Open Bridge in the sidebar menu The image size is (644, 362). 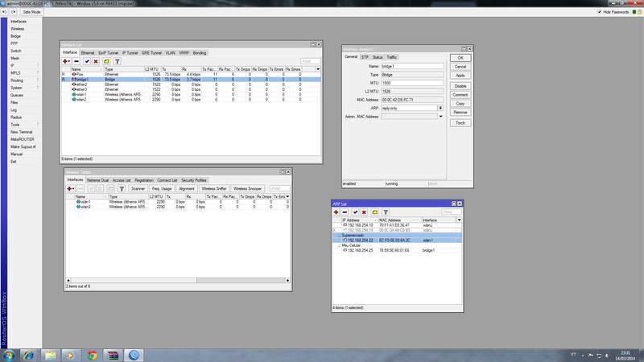click(15, 36)
